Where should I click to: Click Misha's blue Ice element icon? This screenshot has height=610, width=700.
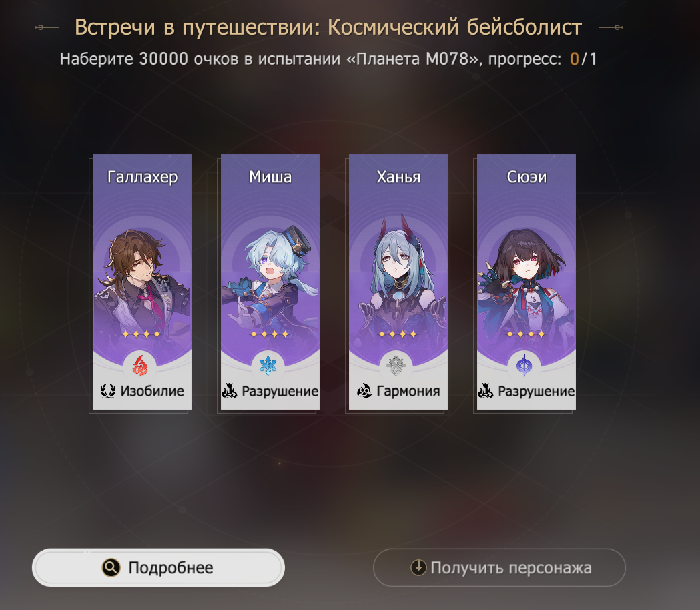[268, 366]
